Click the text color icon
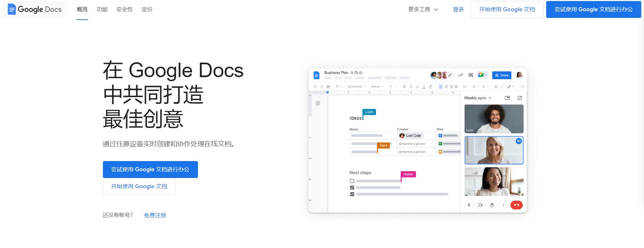 [424, 87]
